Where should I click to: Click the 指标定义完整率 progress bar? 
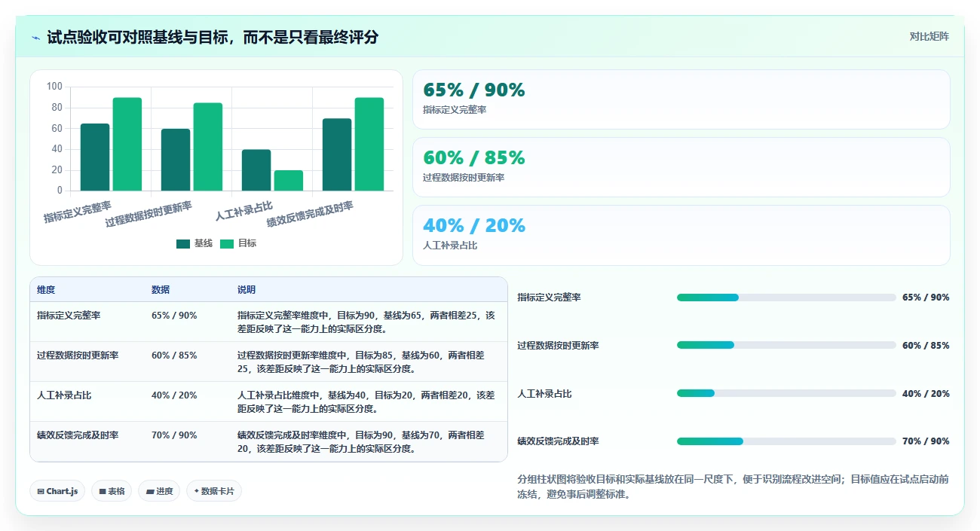[786, 298]
